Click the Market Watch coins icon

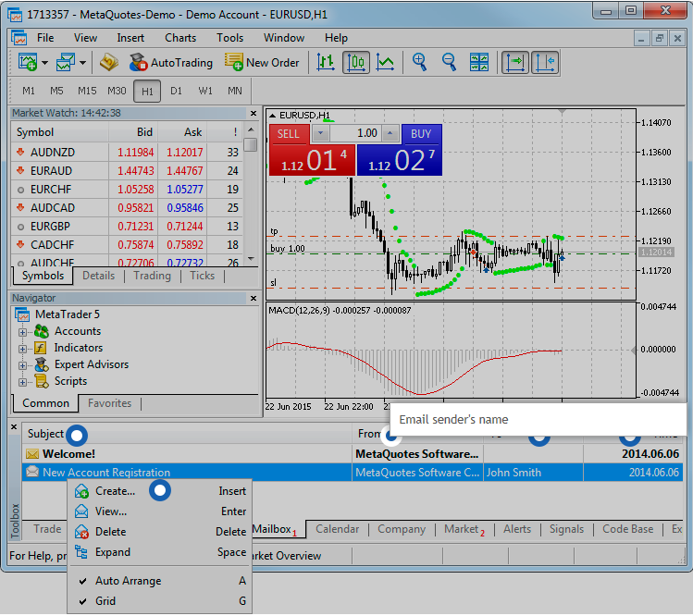tap(109, 62)
